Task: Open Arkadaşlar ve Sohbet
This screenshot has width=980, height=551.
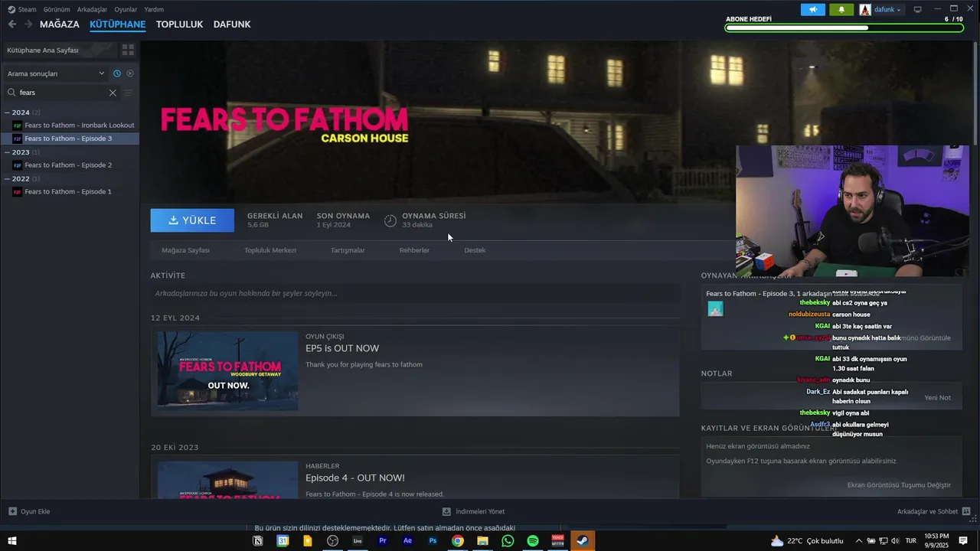Action: coord(934,511)
